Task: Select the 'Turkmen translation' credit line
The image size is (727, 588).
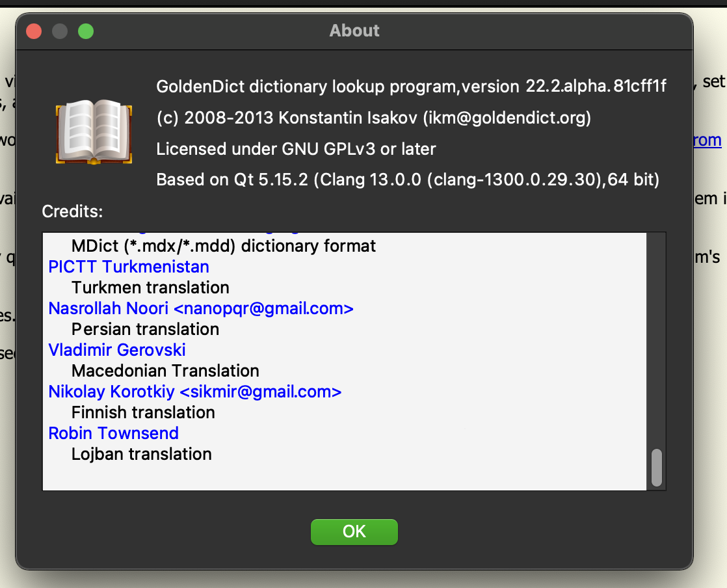Action: [150, 287]
